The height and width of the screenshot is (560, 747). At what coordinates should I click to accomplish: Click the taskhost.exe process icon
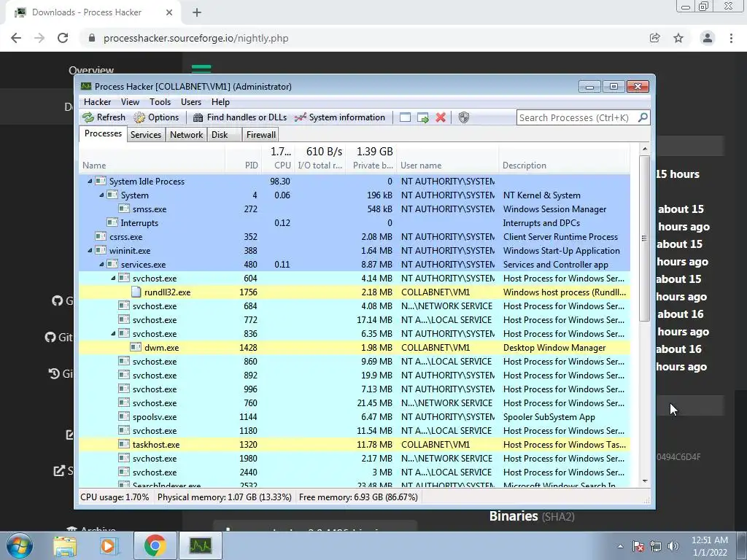click(124, 444)
